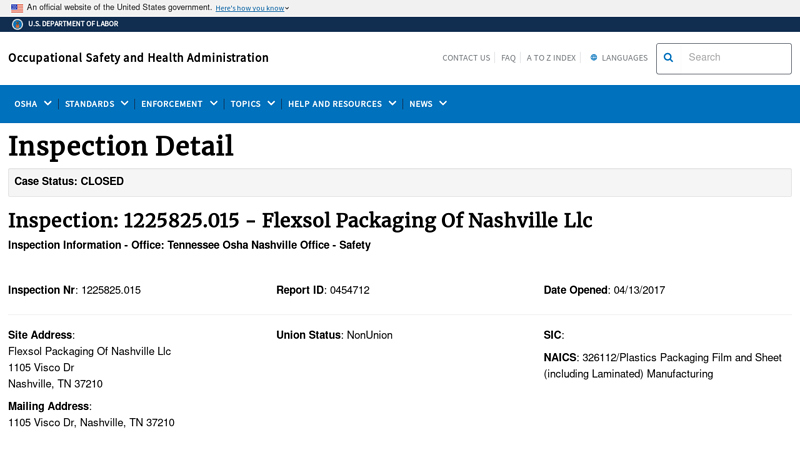Open the Contact Us link

(x=466, y=58)
